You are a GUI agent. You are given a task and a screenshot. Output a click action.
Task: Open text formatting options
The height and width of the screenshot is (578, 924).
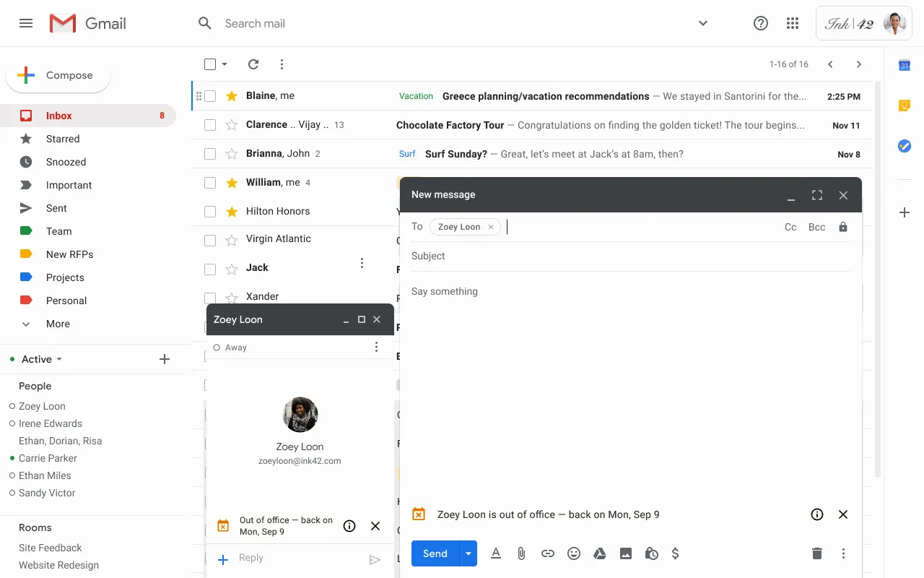pyautogui.click(x=495, y=553)
